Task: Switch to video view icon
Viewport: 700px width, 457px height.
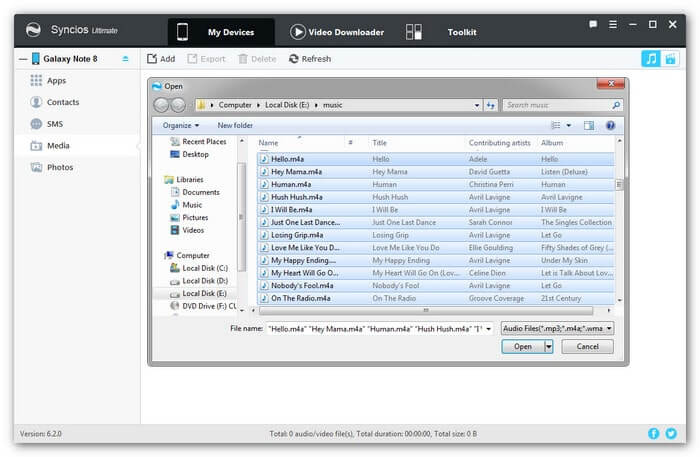Action: point(670,58)
